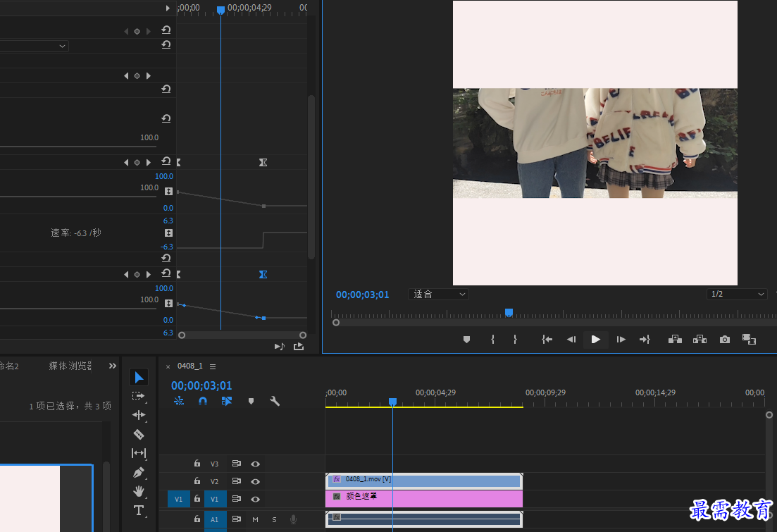Open the playback resolution 1/2 dropdown
777x532 pixels.
pyautogui.click(x=737, y=294)
